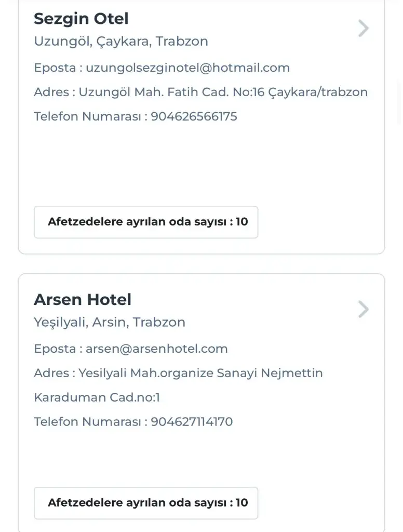Click the Karaduman Cad.no:1 address continuation

(97, 397)
